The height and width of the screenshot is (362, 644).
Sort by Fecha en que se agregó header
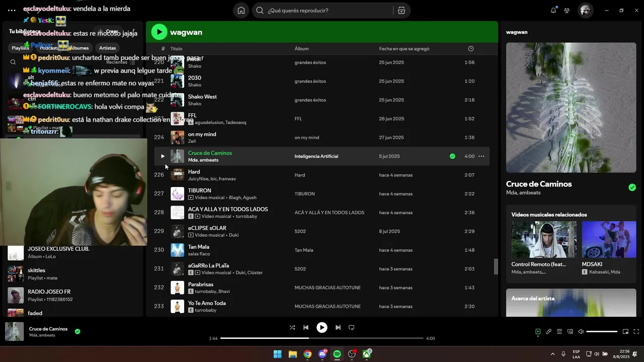[404, 49]
